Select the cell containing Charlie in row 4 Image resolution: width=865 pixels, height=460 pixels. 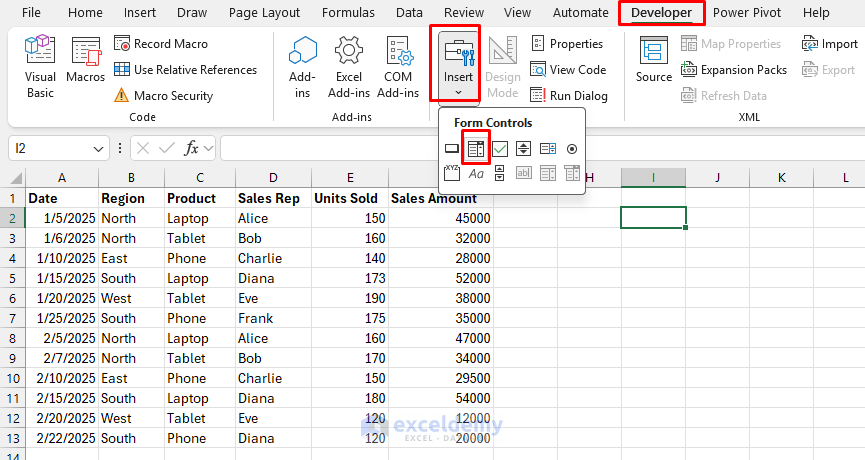point(274,259)
